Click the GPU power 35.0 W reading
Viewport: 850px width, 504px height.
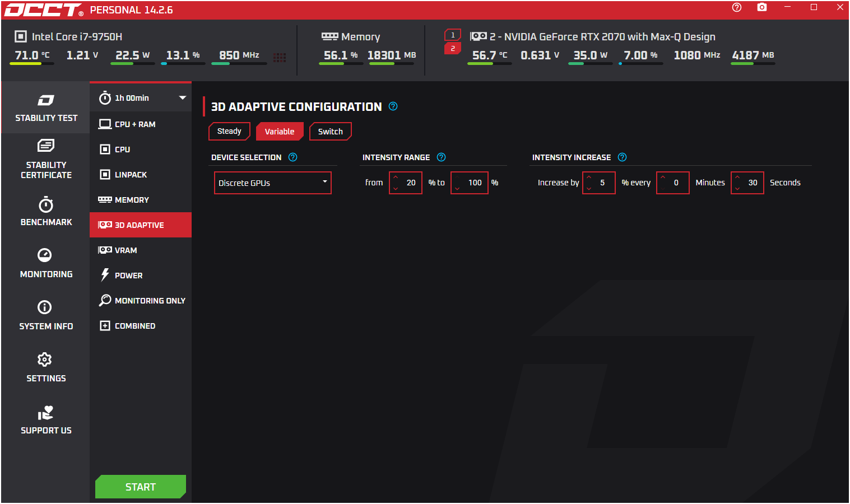point(591,55)
